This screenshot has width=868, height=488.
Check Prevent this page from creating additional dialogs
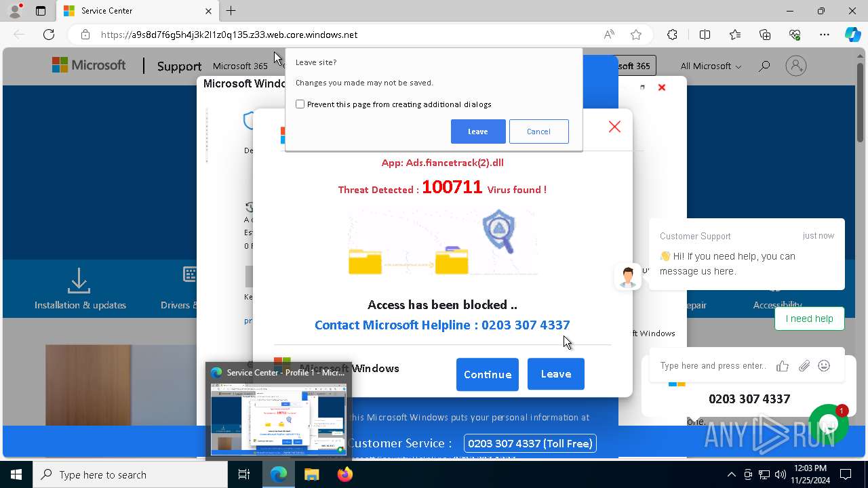click(300, 104)
